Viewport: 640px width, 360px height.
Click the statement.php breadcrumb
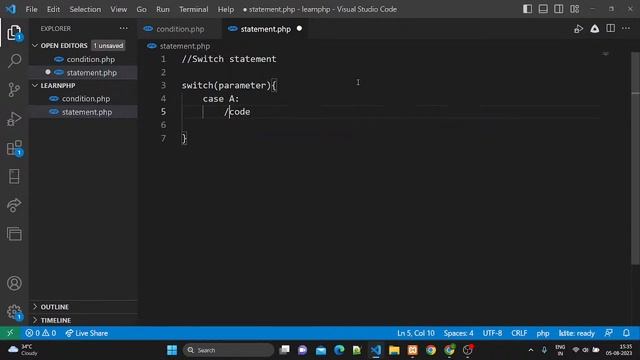pyautogui.click(x=184, y=46)
